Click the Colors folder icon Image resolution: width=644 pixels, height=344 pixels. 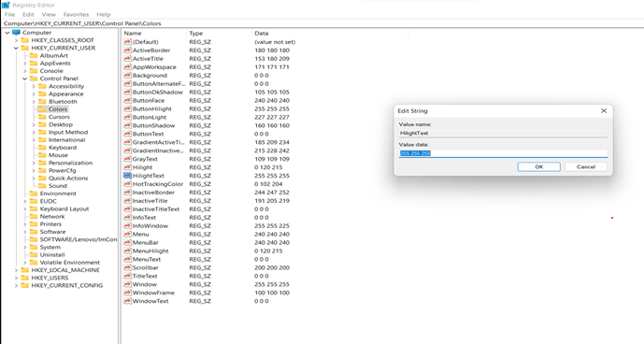(42, 109)
